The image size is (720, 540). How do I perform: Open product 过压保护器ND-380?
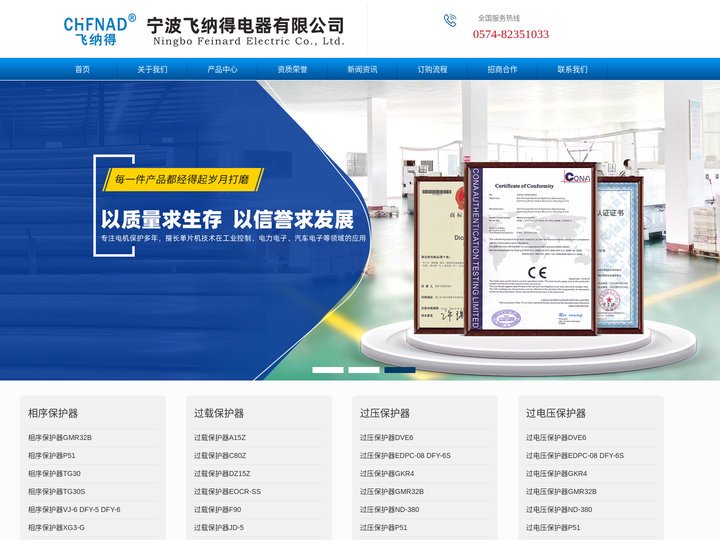click(x=389, y=510)
